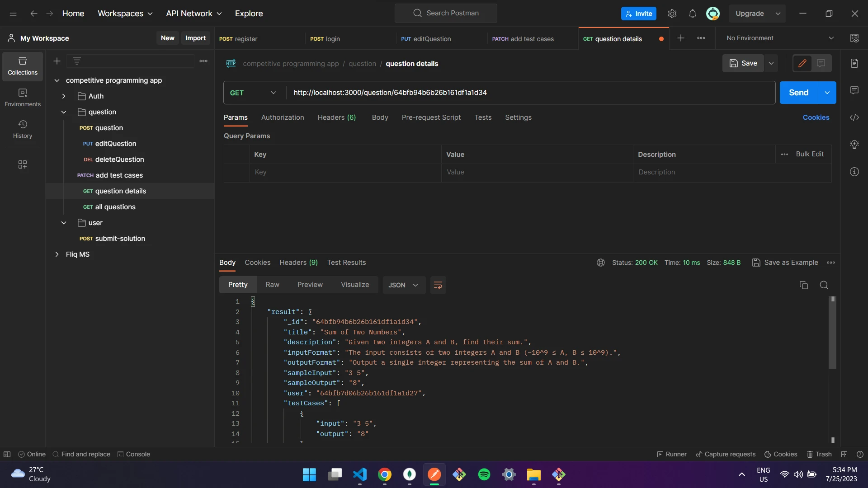Select Preview response view
Viewport: 868px width, 488px height.
[310, 285]
